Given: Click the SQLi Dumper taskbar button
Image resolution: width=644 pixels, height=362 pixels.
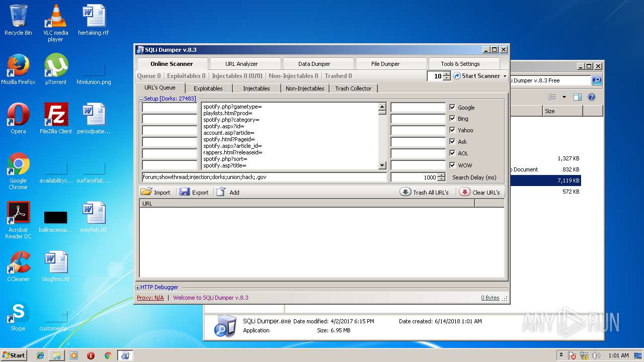Looking at the screenshot, I should (x=125, y=355).
